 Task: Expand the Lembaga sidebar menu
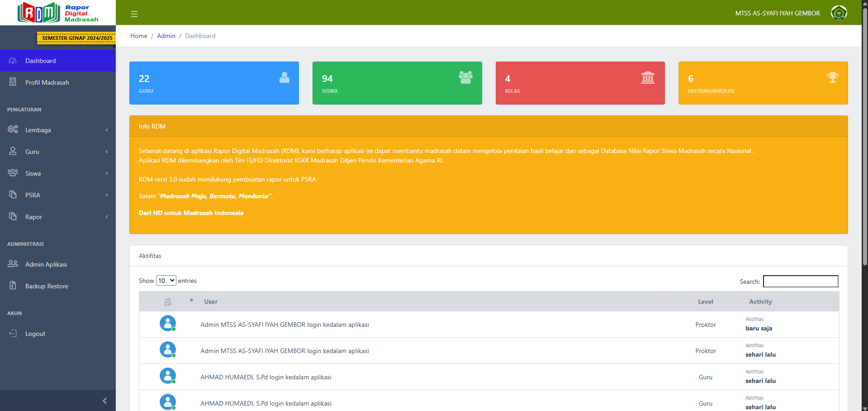pyautogui.click(x=58, y=130)
